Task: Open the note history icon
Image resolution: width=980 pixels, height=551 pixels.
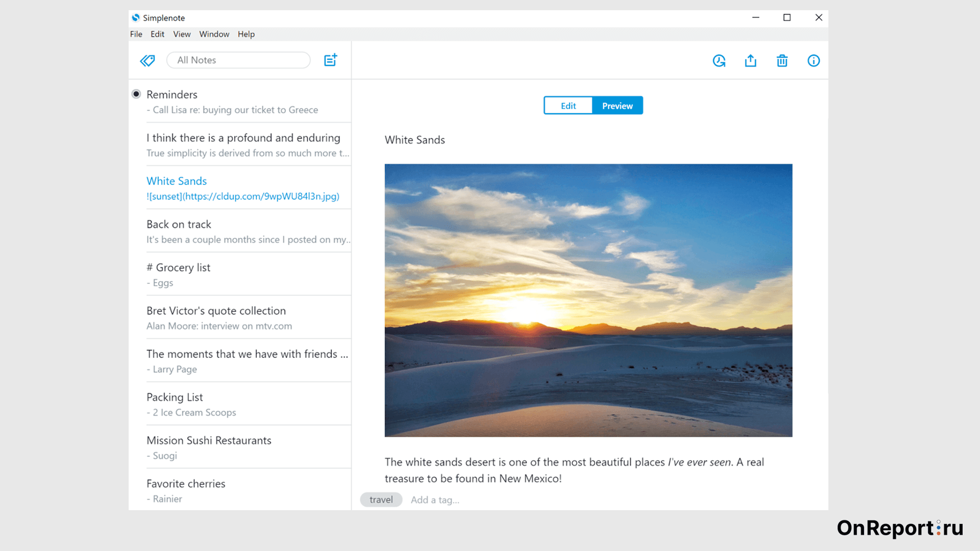Action: tap(719, 61)
